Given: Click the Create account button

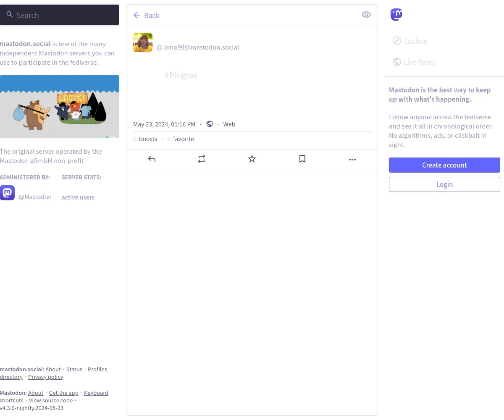Looking at the screenshot, I should coord(444,165).
